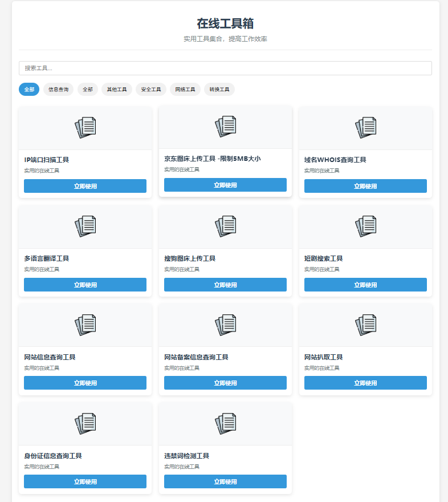Click the document icon above 网站扒取工具
Viewport: 448px width, 502px height.
point(365,325)
